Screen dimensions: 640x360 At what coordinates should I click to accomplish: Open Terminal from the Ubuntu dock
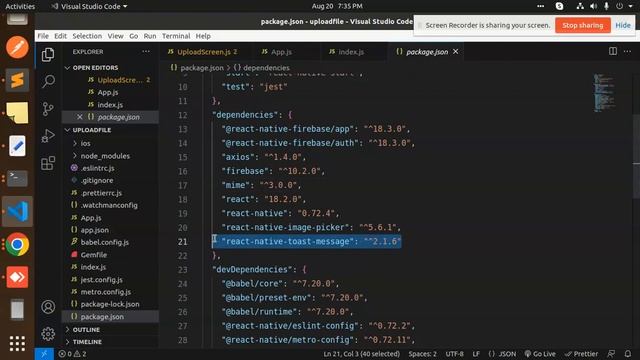[x=17, y=179]
